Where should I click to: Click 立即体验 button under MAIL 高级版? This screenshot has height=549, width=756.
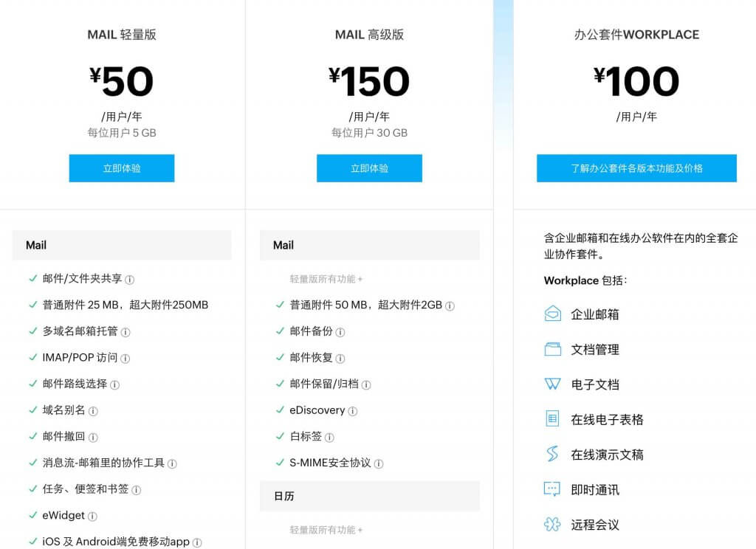click(x=369, y=168)
